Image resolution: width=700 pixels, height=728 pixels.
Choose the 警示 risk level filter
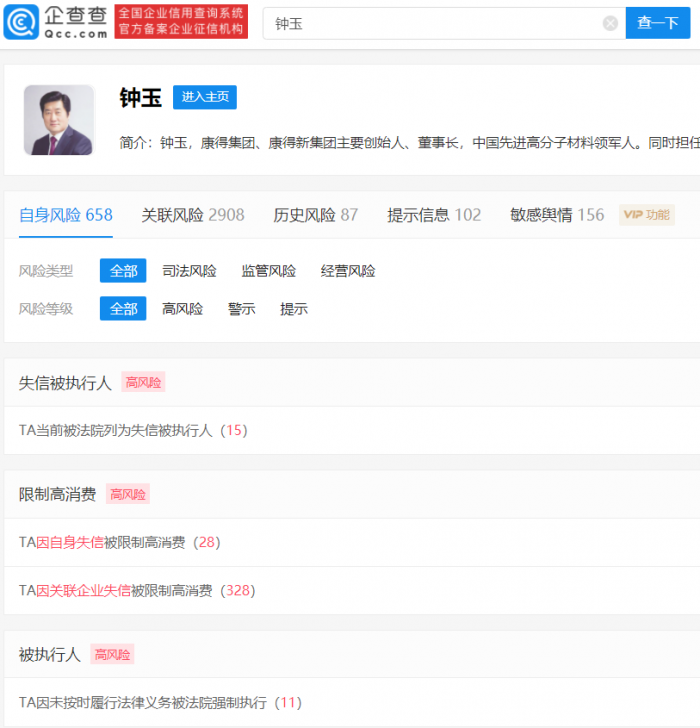point(241,309)
